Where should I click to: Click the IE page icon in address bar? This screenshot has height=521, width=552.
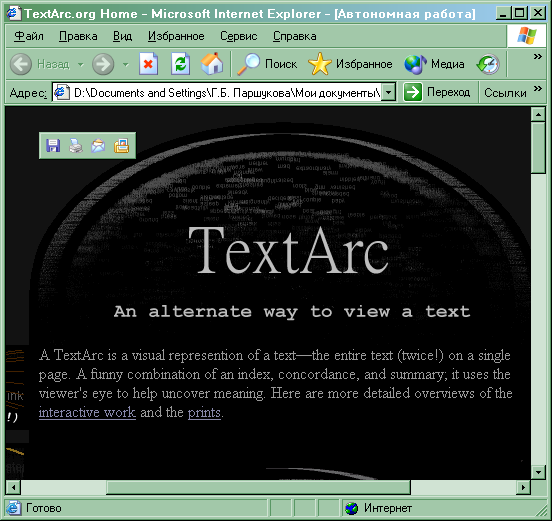coord(61,92)
